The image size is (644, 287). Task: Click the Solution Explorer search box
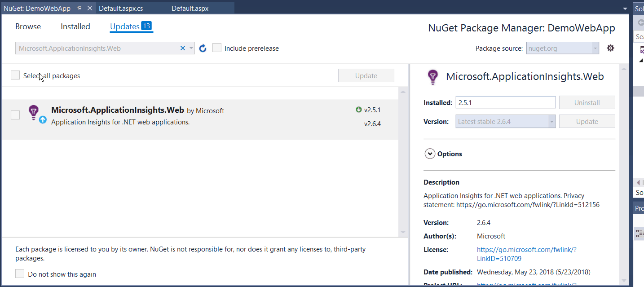[639, 36]
